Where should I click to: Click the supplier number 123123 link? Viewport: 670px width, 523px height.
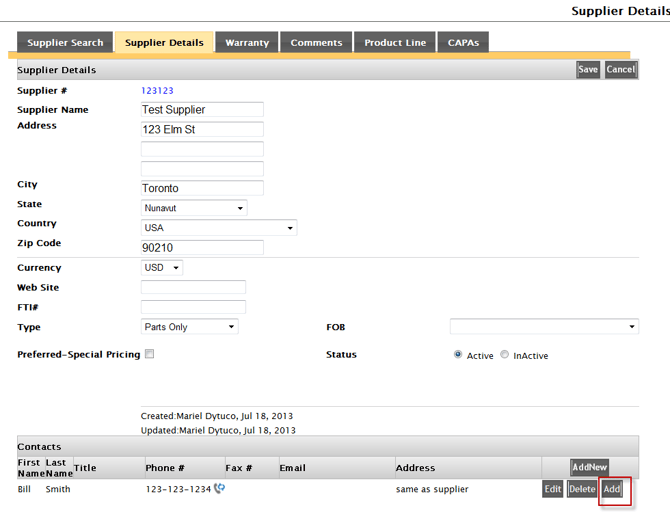(x=157, y=91)
